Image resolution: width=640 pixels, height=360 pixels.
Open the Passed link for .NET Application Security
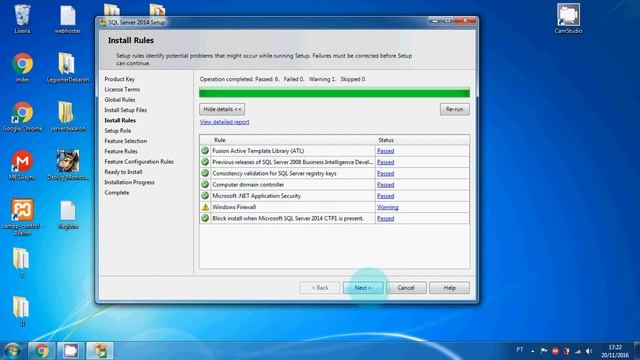pos(385,196)
